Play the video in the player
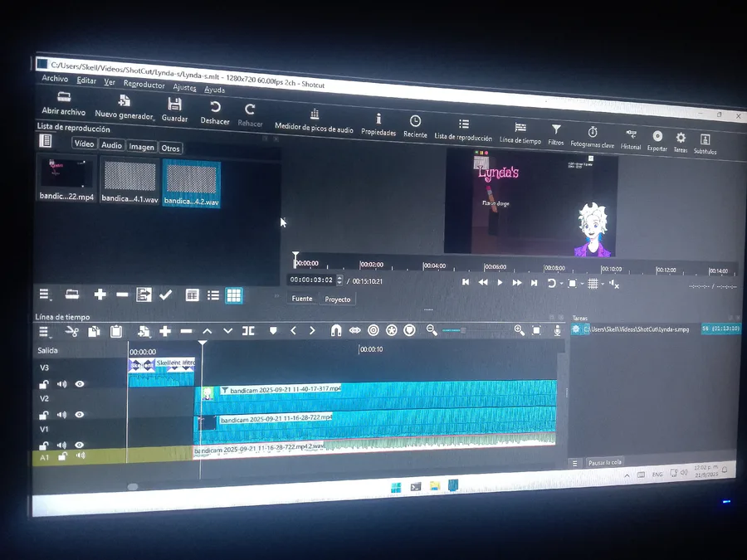Viewport: 747px width, 560px height. (x=500, y=282)
